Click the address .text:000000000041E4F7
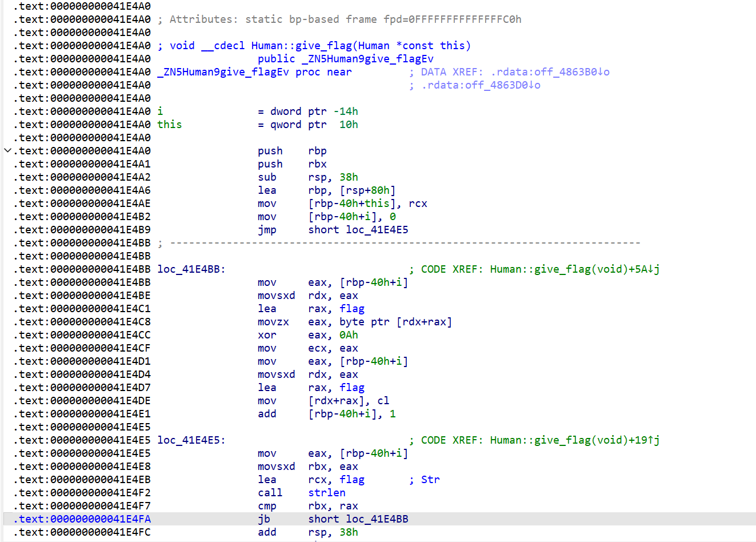The width and height of the screenshot is (756, 542). pyautogui.click(x=82, y=506)
